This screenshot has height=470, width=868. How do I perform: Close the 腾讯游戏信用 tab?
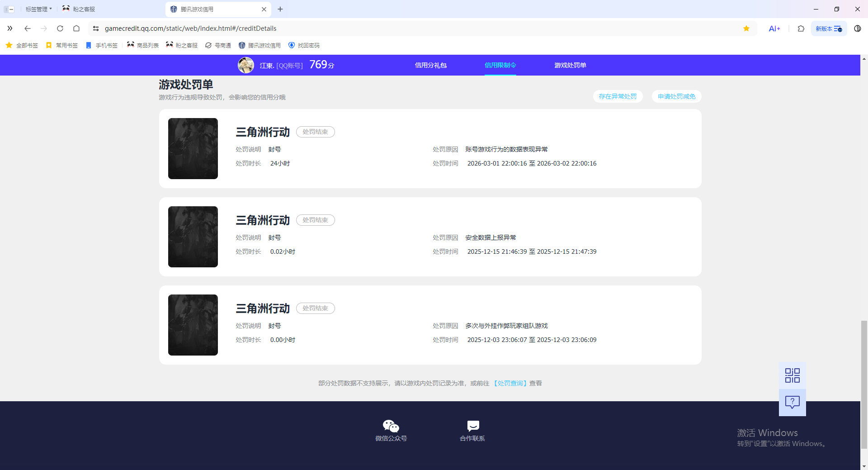click(x=264, y=9)
